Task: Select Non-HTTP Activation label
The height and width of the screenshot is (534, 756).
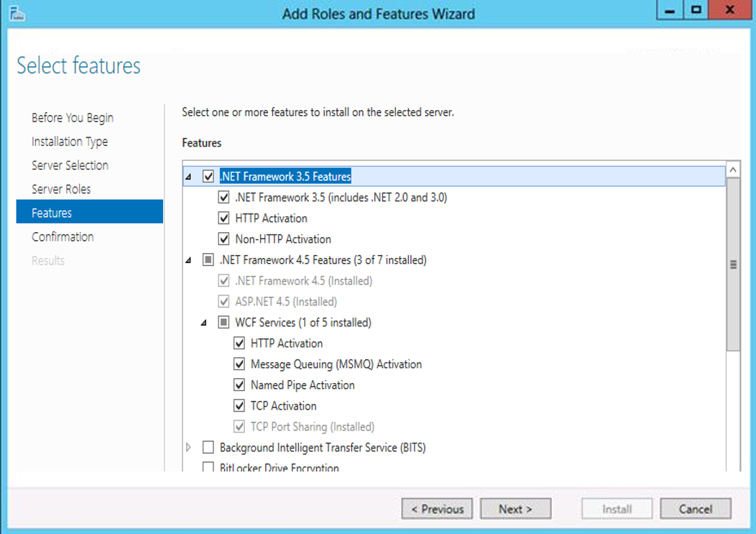Action: click(x=283, y=239)
